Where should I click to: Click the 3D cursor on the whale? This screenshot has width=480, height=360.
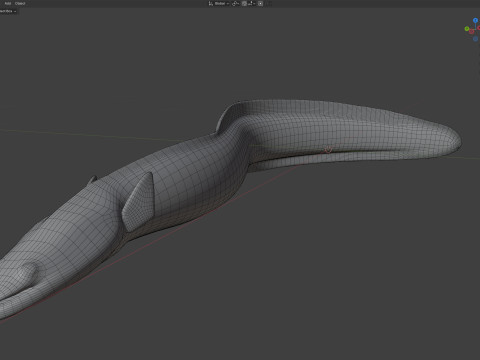(x=328, y=150)
